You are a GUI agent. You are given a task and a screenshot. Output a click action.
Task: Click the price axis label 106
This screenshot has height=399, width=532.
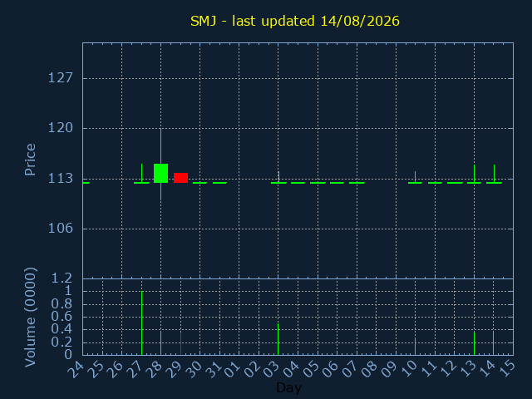(x=61, y=228)
